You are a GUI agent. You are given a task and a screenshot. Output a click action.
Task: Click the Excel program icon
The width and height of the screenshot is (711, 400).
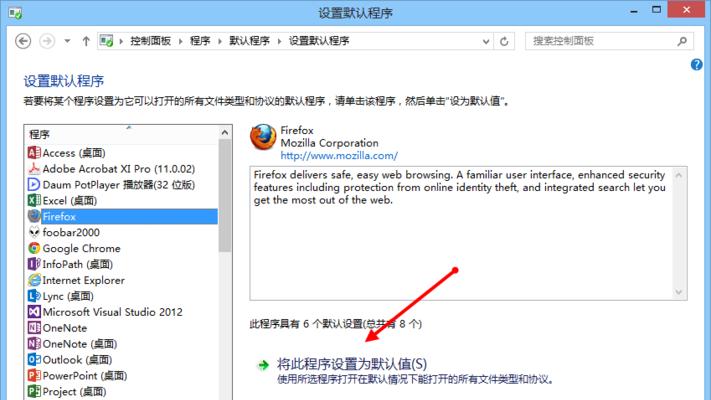[34, 200]
